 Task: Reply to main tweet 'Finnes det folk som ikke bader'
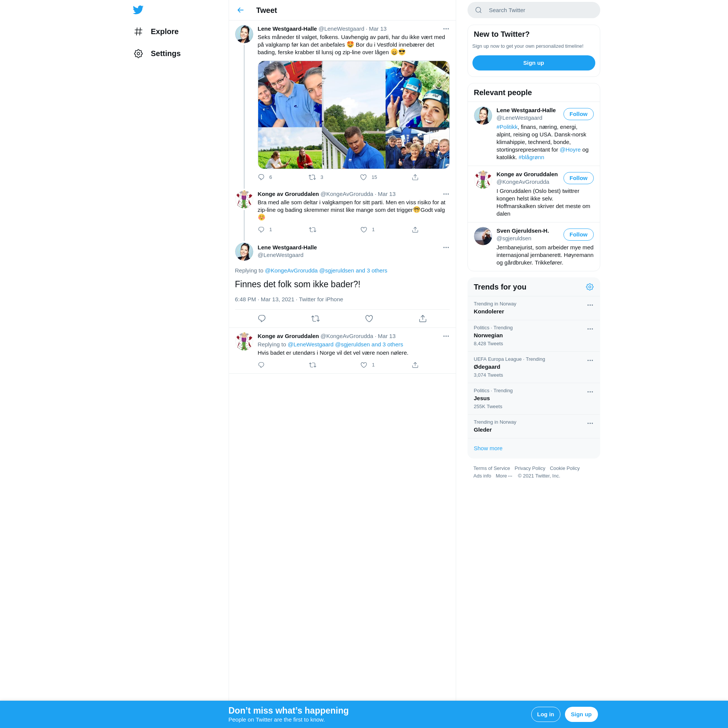(x=262, y=319)
